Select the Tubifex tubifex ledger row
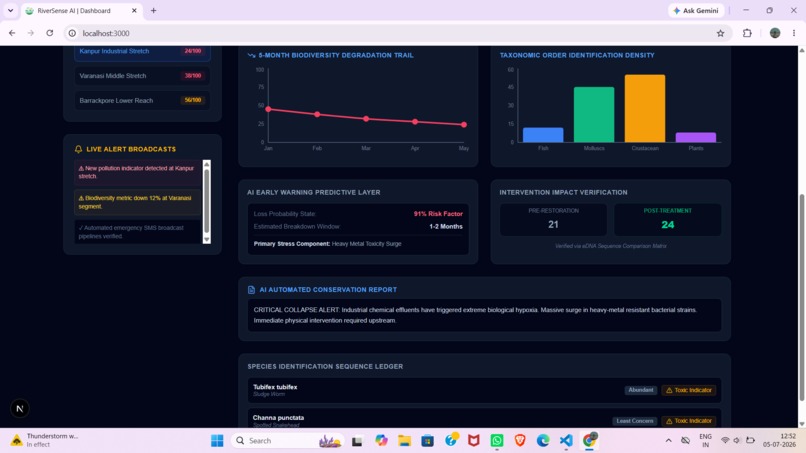Image resolution: width=806 pixels, height=453 pixels. (484, 390)
